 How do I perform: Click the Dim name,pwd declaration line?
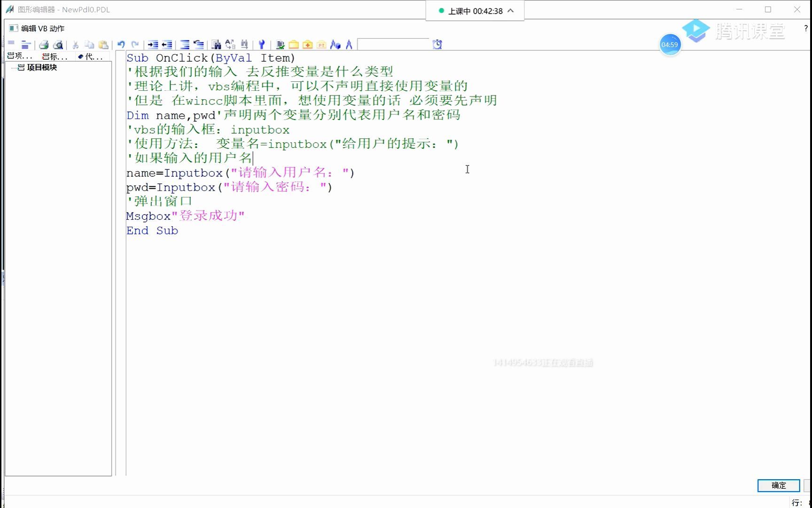(x=293, y=115)
